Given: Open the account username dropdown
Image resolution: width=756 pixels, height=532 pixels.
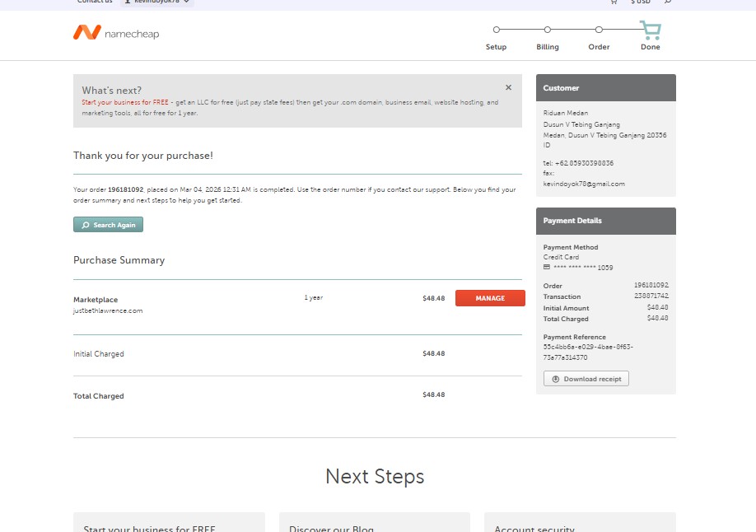Looking at the screenshot, I should (157, 2).
